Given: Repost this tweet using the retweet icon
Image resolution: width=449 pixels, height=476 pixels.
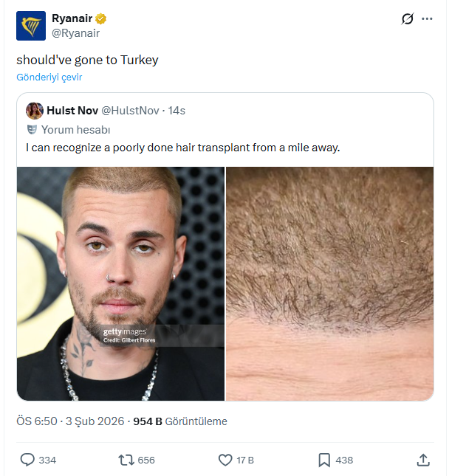Looking at the screenshot, I should pos(127,460).
